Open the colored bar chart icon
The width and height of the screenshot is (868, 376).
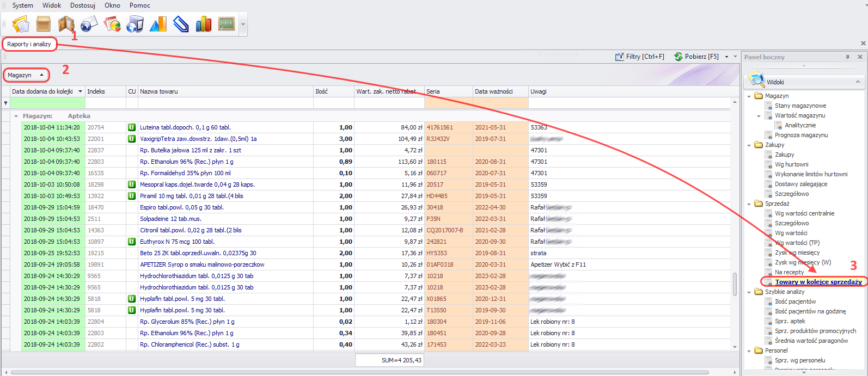tap(204, 24)
